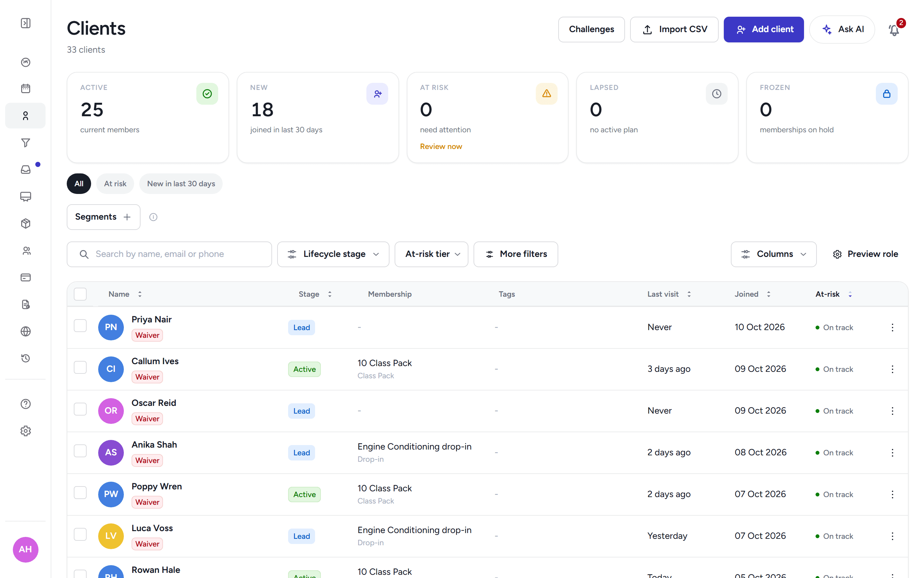Screen dimensions: 924x578
Task: Click the Add client button
Action: tap(764, 30)
